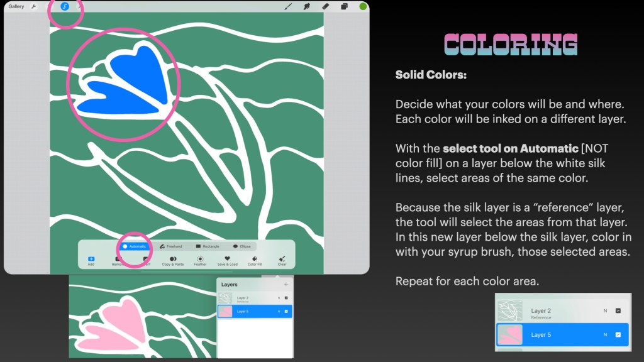This screenshot has width=644, height=362.
Task: Add a new layer with plus icon
Action: click(286, 285)
